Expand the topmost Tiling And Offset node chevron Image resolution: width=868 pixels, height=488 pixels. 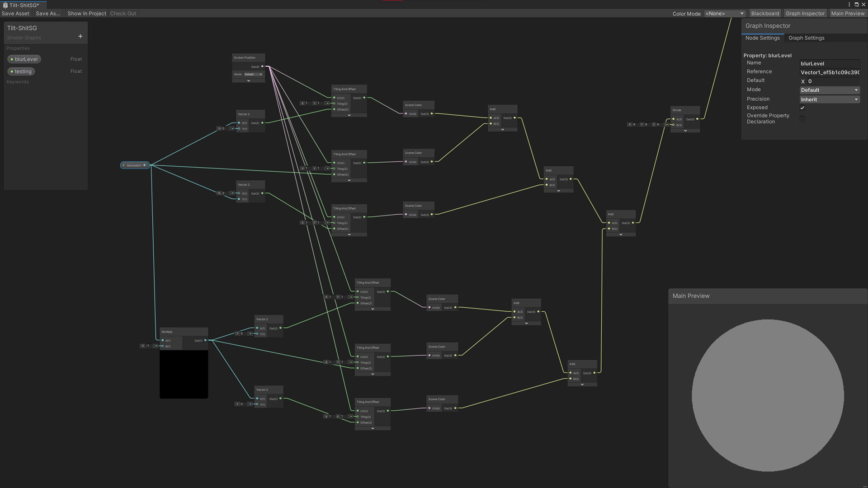tap(349, 115)
